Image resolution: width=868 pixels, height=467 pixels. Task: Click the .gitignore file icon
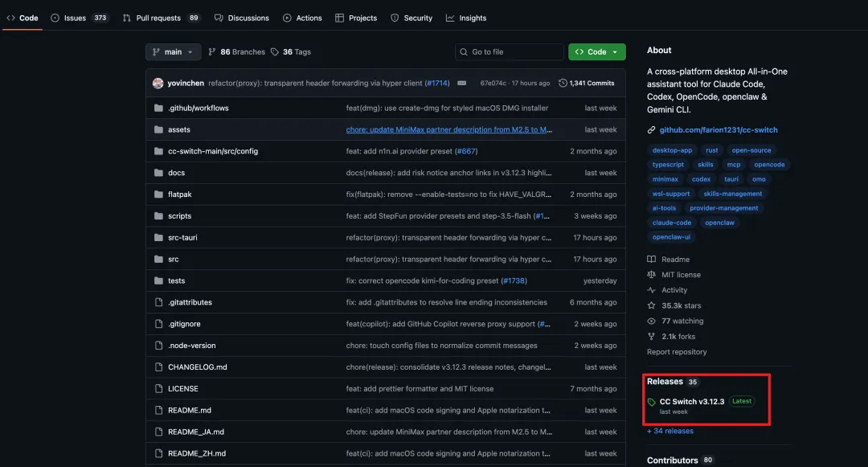click(x=158, y=324)
